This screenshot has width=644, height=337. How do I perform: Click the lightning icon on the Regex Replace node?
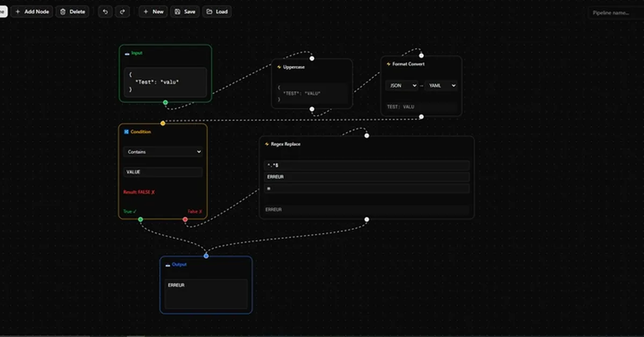(x=266, y=144)
